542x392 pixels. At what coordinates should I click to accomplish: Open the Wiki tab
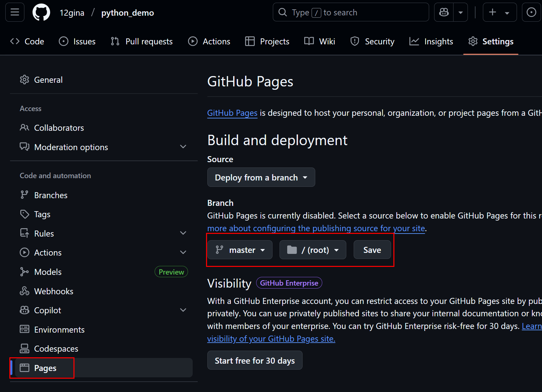click(320, 41)
